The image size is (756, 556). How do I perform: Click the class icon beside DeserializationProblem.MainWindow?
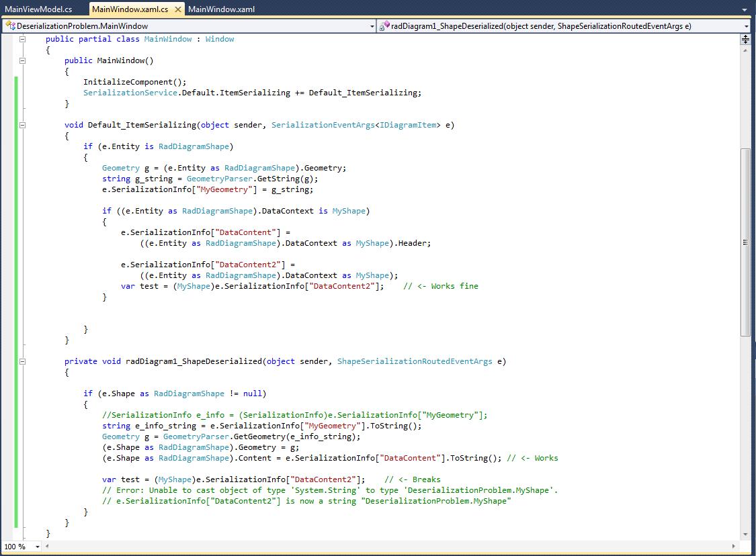(x=11, y=26)
